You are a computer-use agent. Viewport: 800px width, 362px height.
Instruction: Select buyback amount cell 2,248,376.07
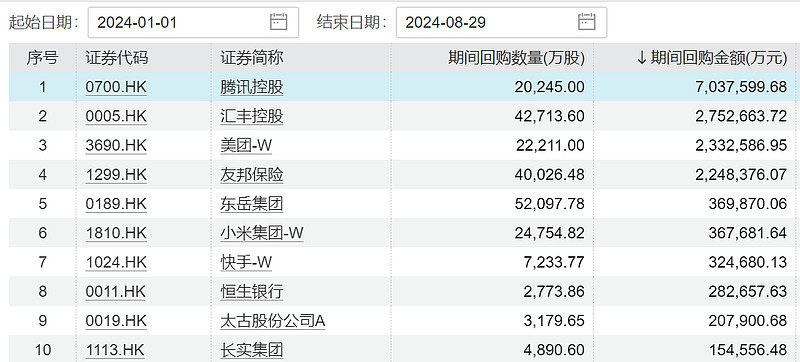coord(741,175)
